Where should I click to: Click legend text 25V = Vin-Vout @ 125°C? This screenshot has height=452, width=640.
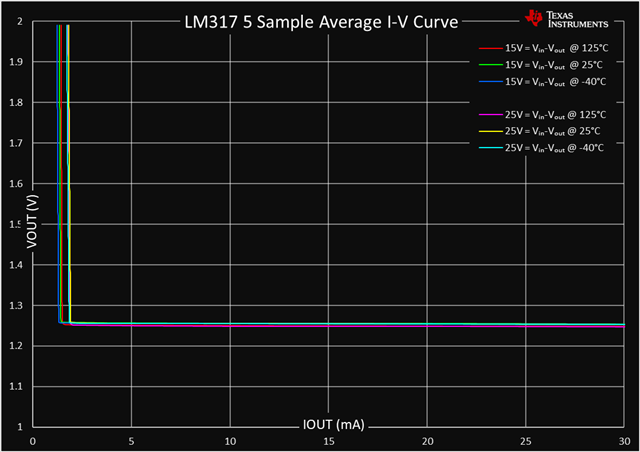point(556,115)
